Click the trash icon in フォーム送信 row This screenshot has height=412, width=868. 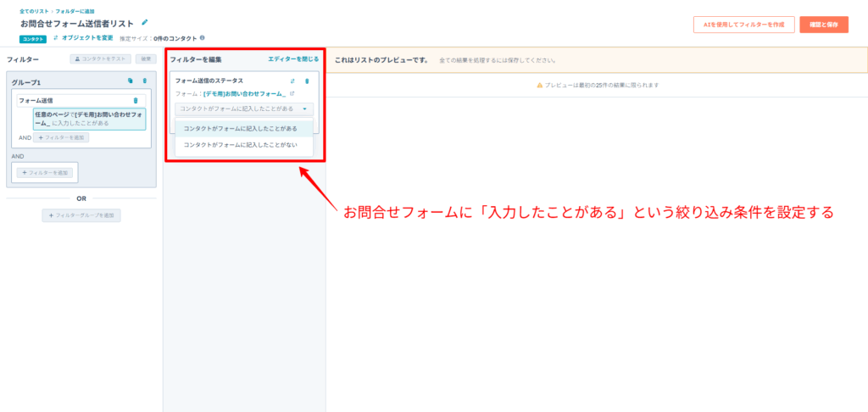pos(136,100)
